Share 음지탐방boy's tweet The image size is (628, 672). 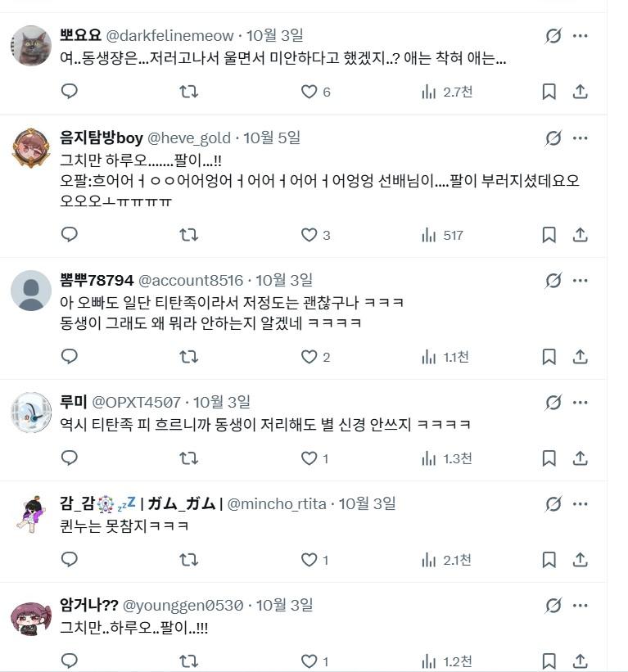pos(580,235)
